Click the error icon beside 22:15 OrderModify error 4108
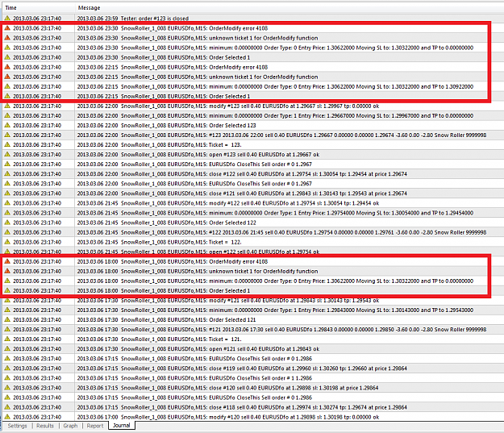504x433 pixels. [7, 67]
